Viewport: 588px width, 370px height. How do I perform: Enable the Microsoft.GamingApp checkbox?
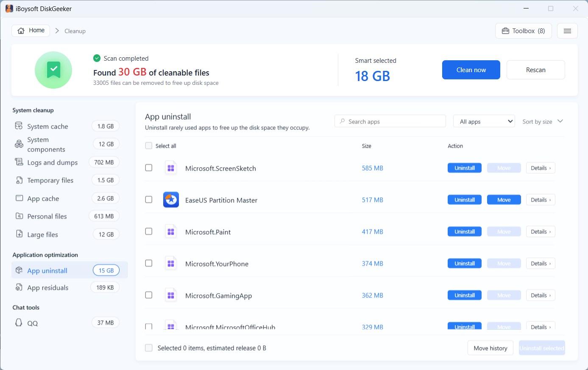click(x=148, y=295)
